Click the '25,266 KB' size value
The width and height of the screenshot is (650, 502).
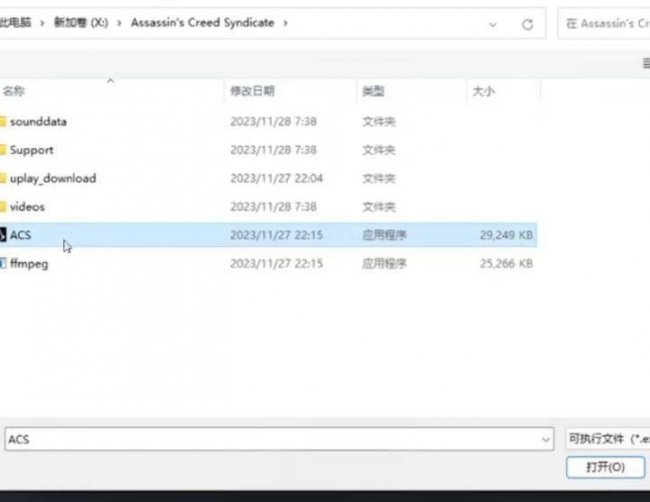point(506,263)
